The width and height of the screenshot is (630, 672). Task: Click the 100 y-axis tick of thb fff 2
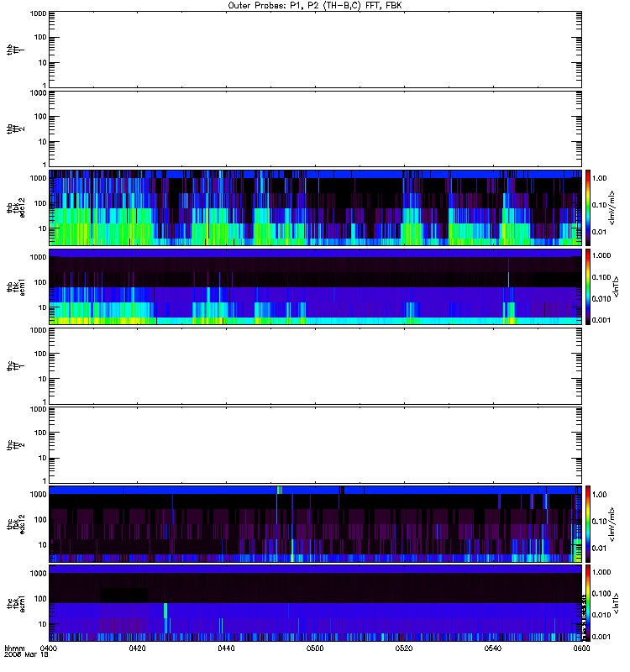point(40,117)
